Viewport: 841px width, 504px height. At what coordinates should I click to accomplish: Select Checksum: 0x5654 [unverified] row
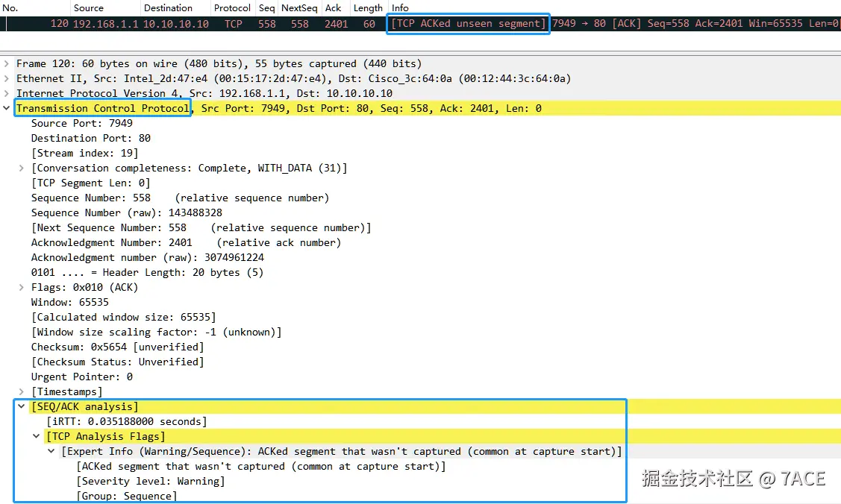tap(117, 347)
